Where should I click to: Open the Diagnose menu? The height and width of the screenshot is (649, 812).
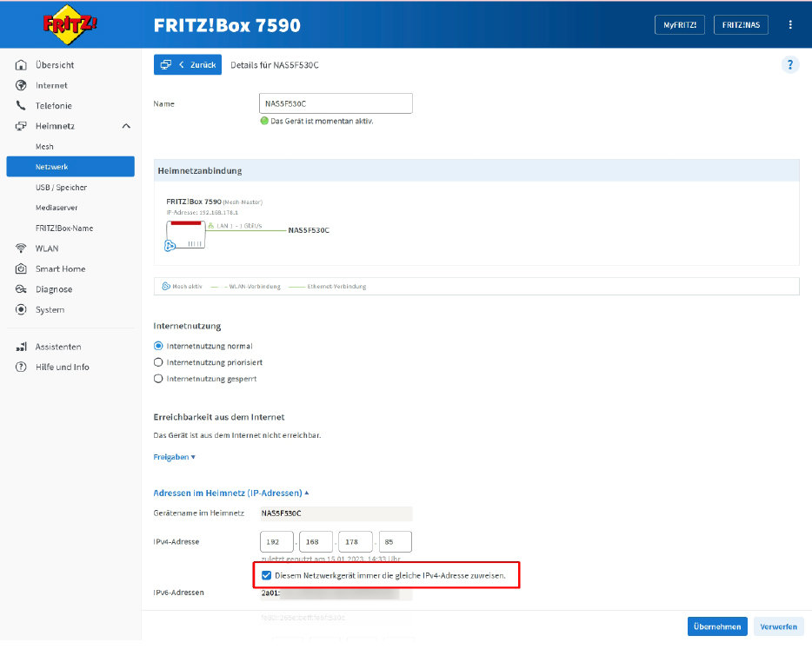coord(54,289)
